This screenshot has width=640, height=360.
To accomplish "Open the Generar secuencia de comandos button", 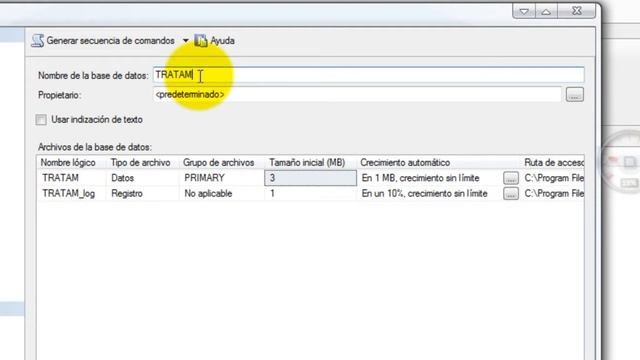I will 103,40.
